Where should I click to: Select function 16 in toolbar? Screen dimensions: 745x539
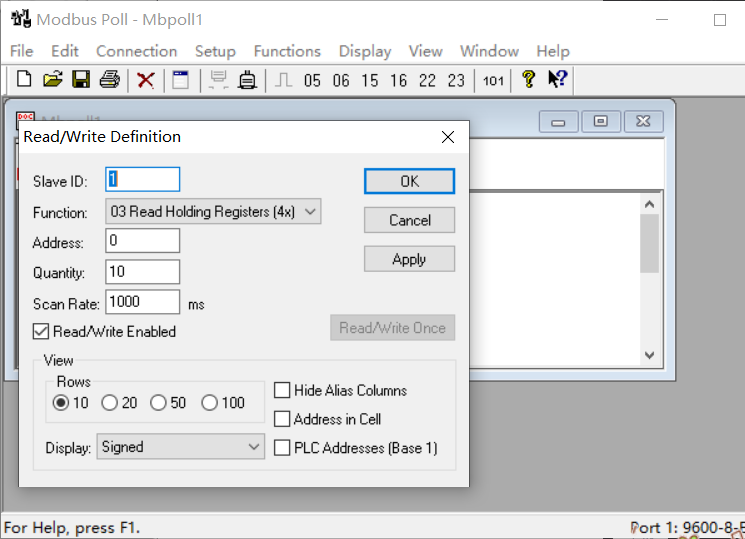click(399, 80)
